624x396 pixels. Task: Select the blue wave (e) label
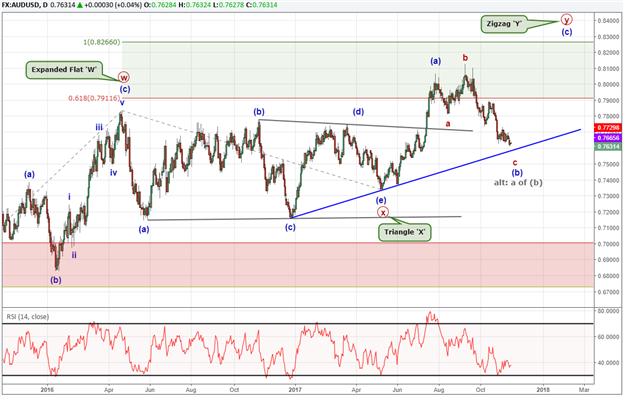381,200
